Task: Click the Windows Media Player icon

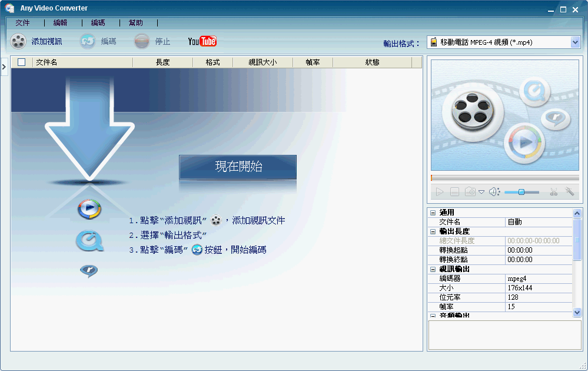Action: (x=89, y=209)
